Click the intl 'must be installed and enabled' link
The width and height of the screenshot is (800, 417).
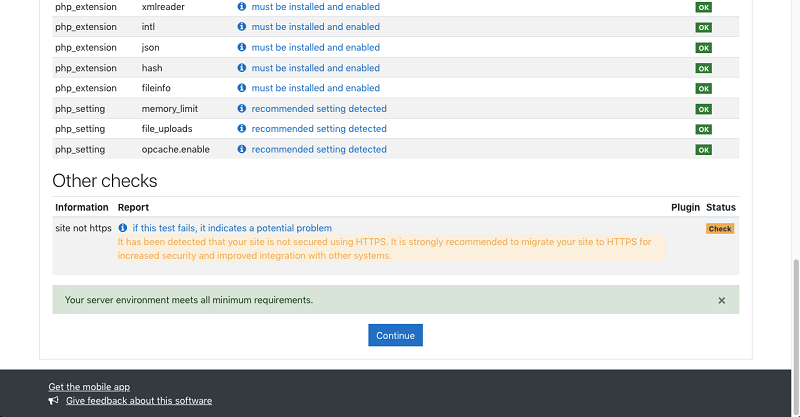coord(315,27)
